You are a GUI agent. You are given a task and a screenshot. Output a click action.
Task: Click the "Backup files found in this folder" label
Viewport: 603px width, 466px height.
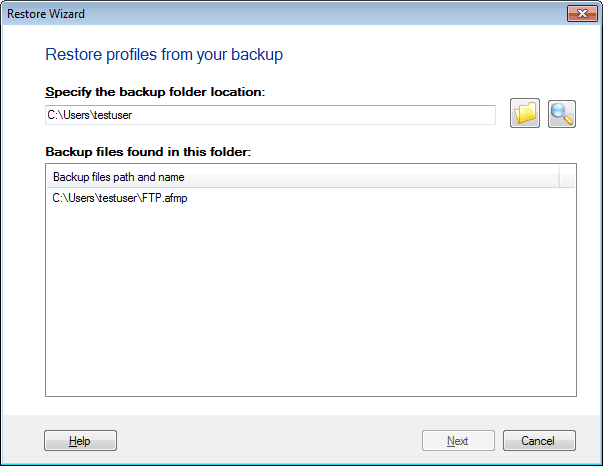click(x=148, y=152)
